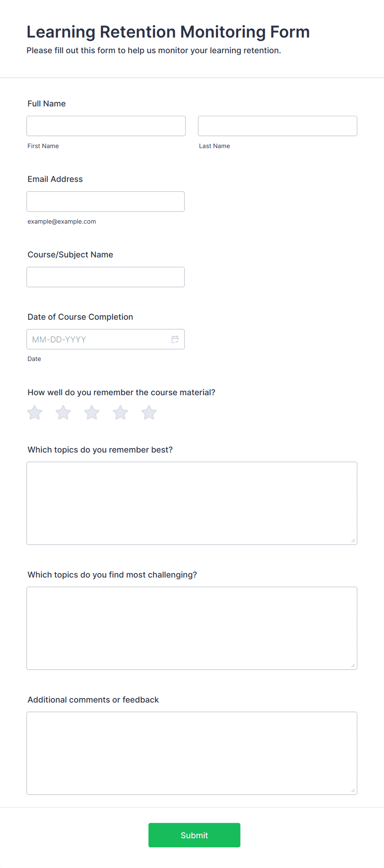This screenshot has width=384, height=868.
Task: Grab resize handle of remembered topics textarea
Action: coord(353,540)
